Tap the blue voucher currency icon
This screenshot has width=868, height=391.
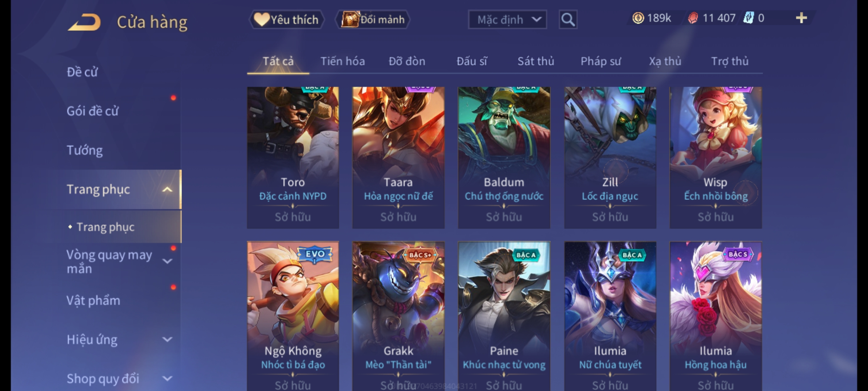tap(748, 18)
